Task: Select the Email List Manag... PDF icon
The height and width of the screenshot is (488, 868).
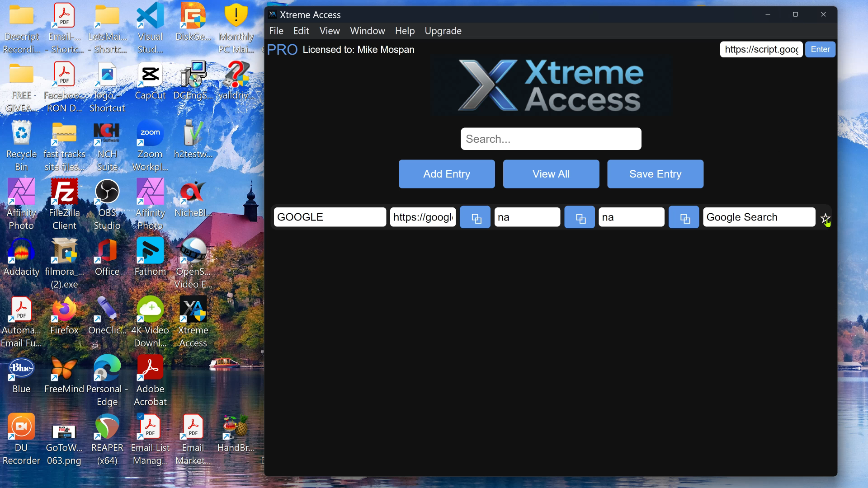Action: 150,439
